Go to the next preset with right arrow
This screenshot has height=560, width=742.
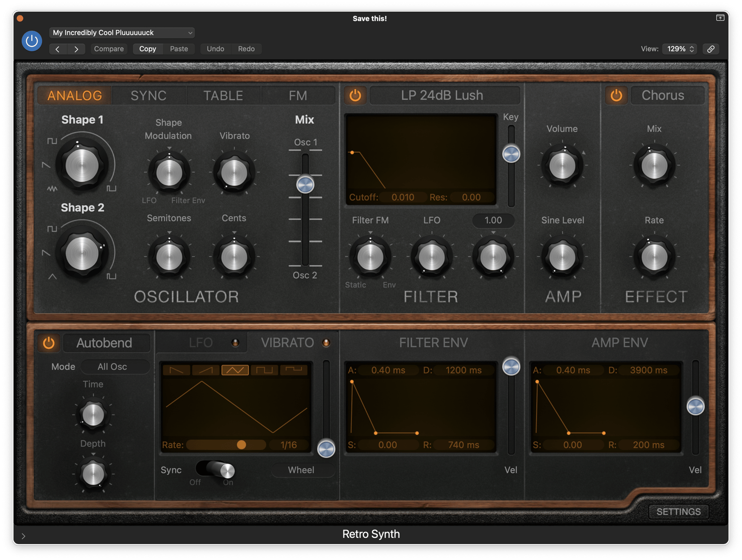tap(76, 49)
